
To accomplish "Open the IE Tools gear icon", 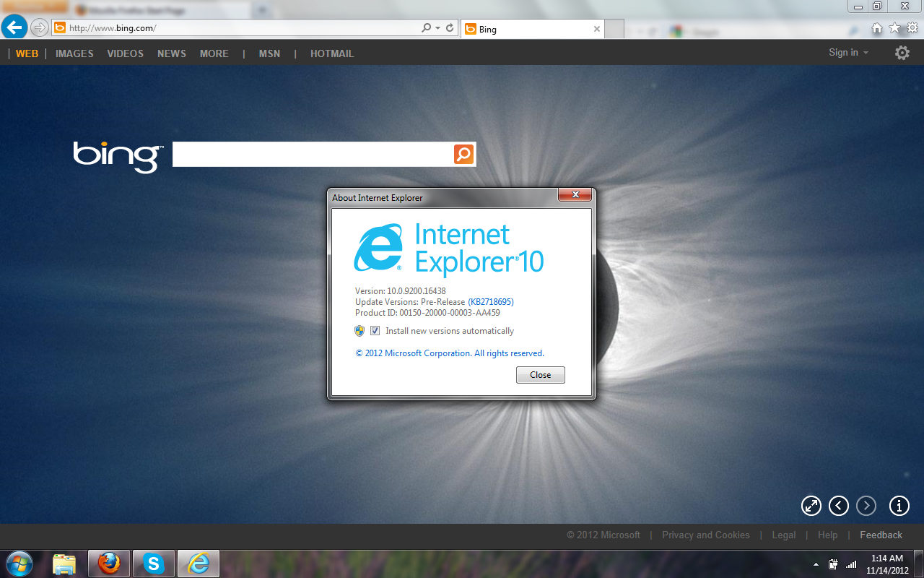I will tap(912, 28).
